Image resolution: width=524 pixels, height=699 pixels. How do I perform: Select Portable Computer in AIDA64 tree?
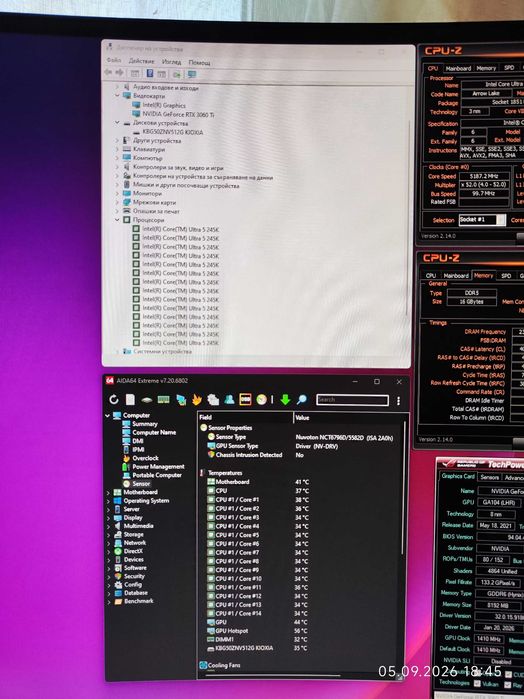click(x=157, y=475)
